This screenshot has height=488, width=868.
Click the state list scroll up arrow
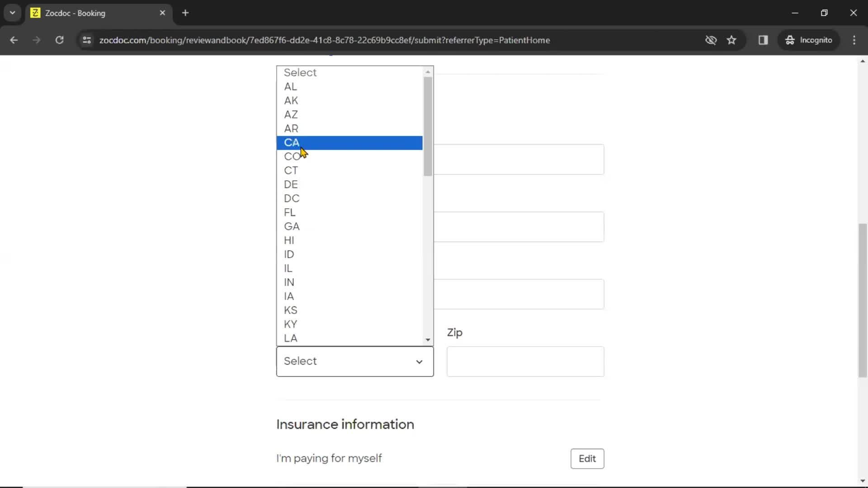point(428,72)
